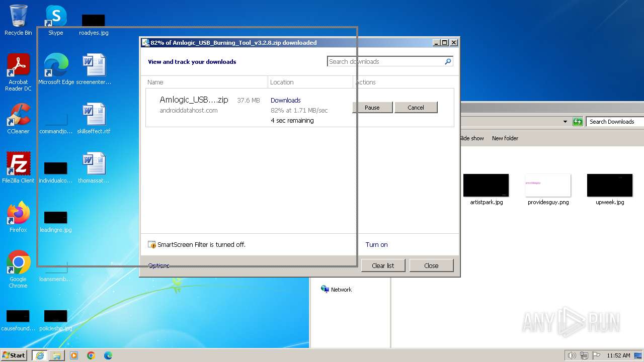644x362 pixels.
Task: Open Windows Explorer from taskbar
Action: pos(57,355)
